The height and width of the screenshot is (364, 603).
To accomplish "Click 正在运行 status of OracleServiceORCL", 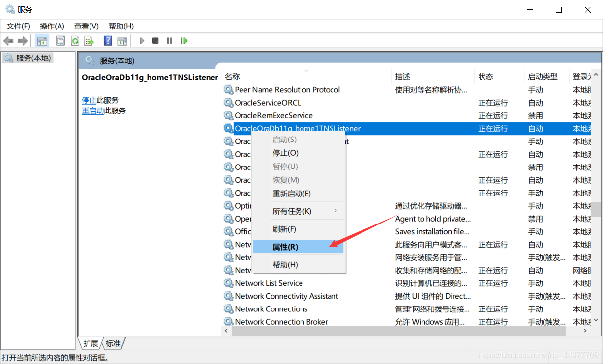I will click(x=493, y=103).
